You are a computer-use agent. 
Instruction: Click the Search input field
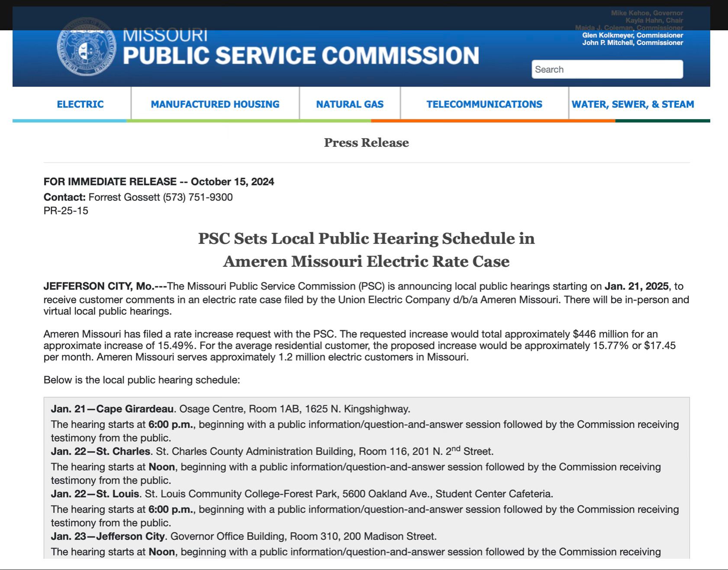pyautogui.click(x=607, y=69)
